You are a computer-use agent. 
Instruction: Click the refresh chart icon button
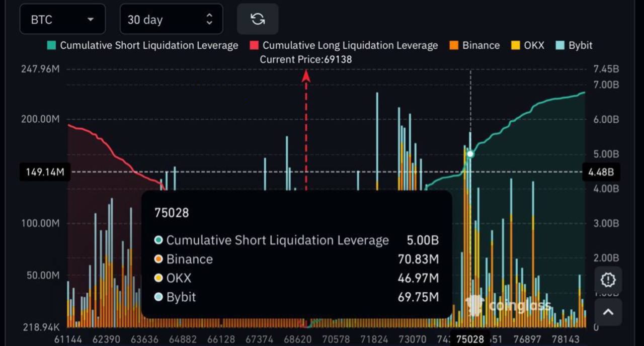(x=258, y=19)
